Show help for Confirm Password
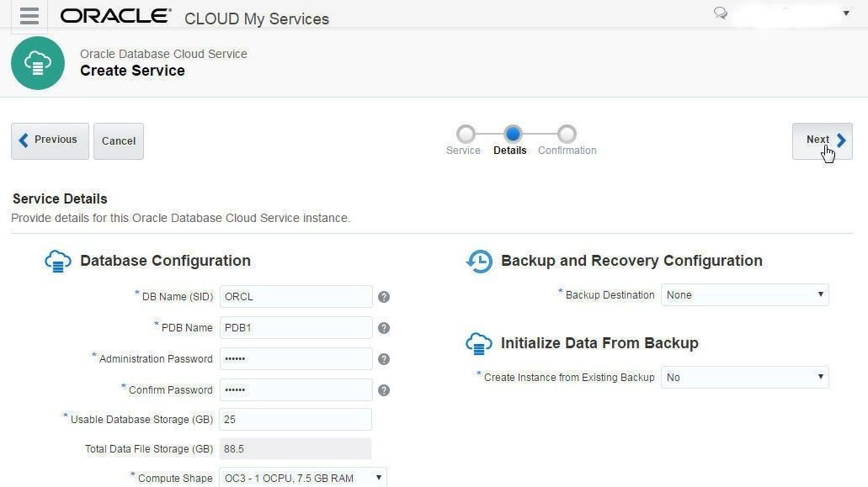Image resolution: width=868 pixels, height=487 pixels. tap(384, 390)
